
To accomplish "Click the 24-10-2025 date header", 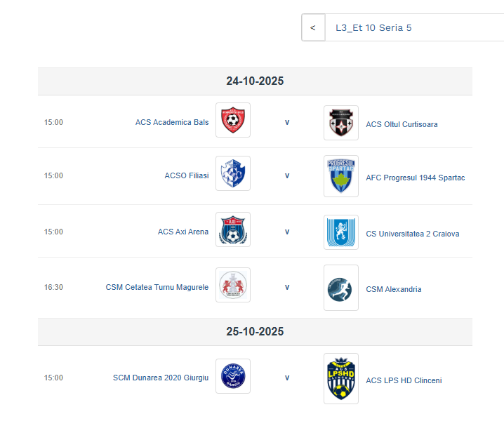I will (255, 81).
